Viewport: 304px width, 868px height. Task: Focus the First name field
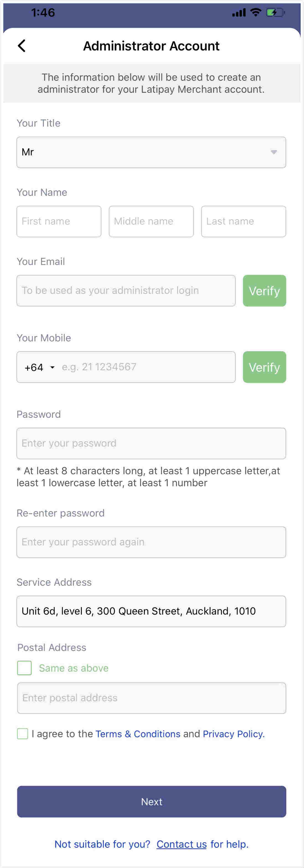pyautogui.click(x=59, y=221)
